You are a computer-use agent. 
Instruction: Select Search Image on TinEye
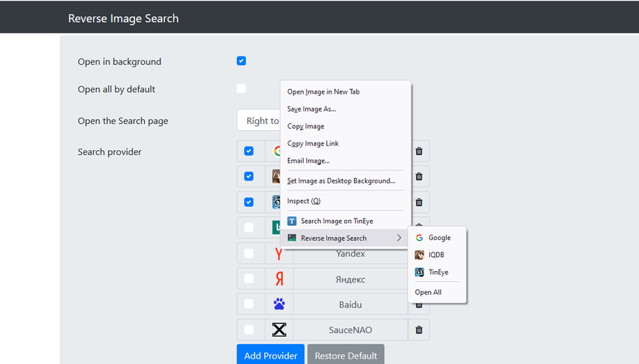tap(336, 221)
